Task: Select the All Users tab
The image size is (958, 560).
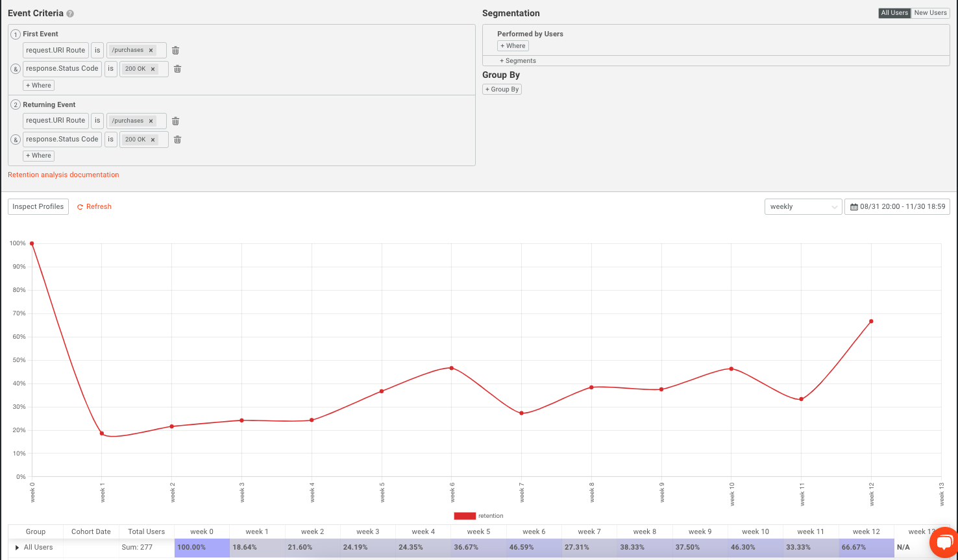Action: coord(894,12)
